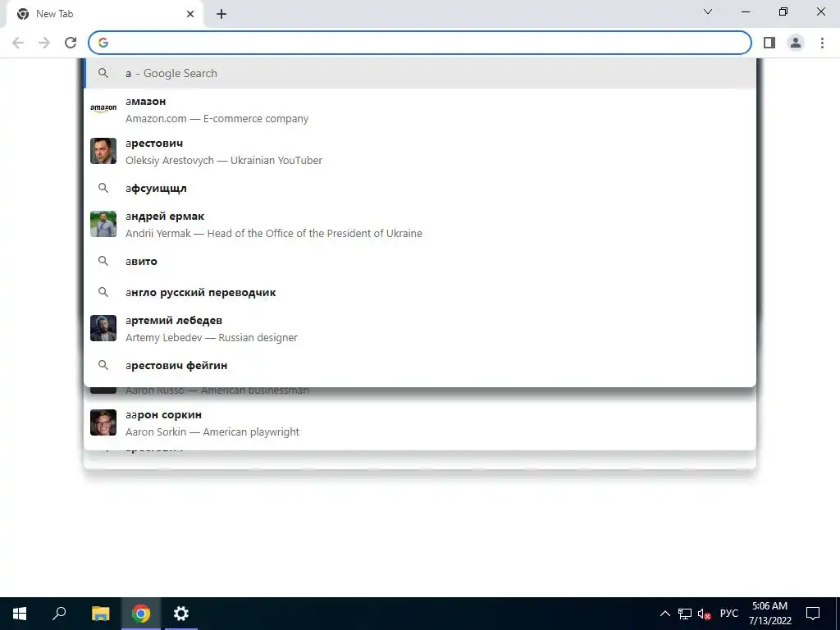Select the 'a - Google Search' suggestion
The height and width of the screenshot is (630, 840).
[x=420, y=73]
